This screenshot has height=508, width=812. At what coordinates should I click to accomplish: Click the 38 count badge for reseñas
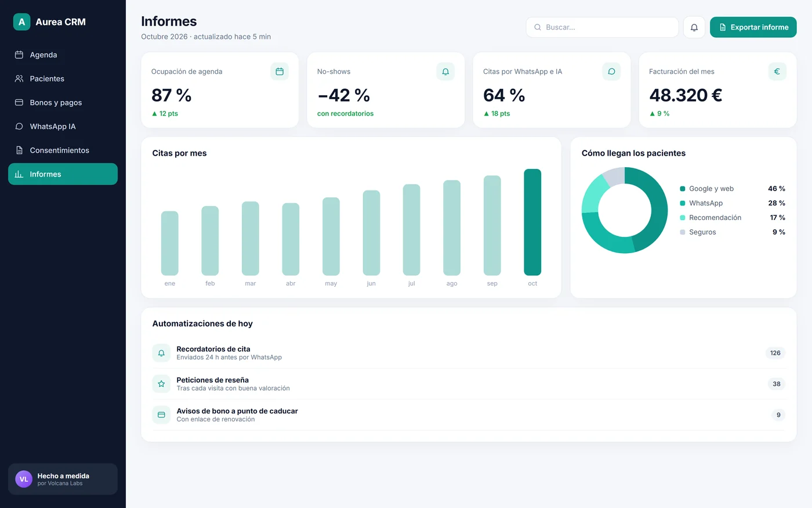pos(776,384)
